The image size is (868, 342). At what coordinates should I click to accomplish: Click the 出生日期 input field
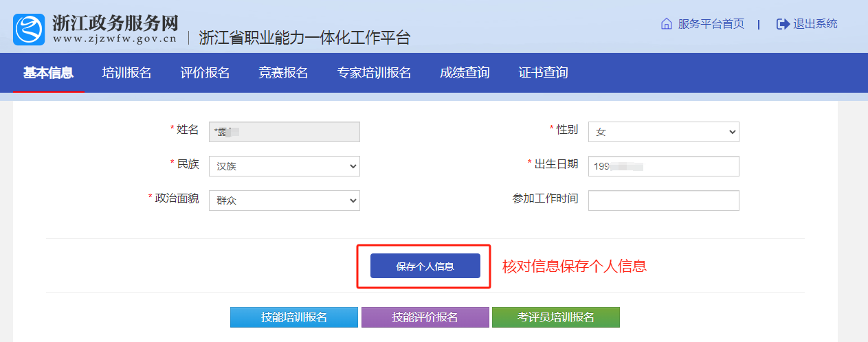coord(663,166)
